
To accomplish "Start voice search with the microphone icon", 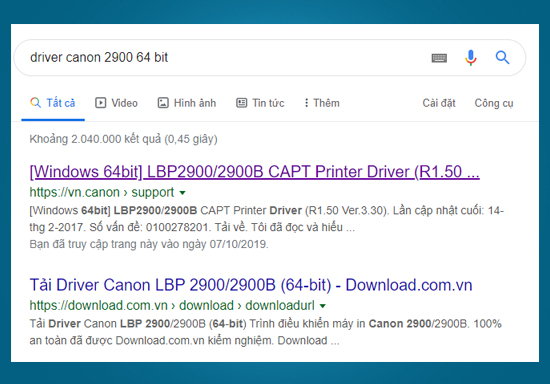I will click(x=471, y=58).
